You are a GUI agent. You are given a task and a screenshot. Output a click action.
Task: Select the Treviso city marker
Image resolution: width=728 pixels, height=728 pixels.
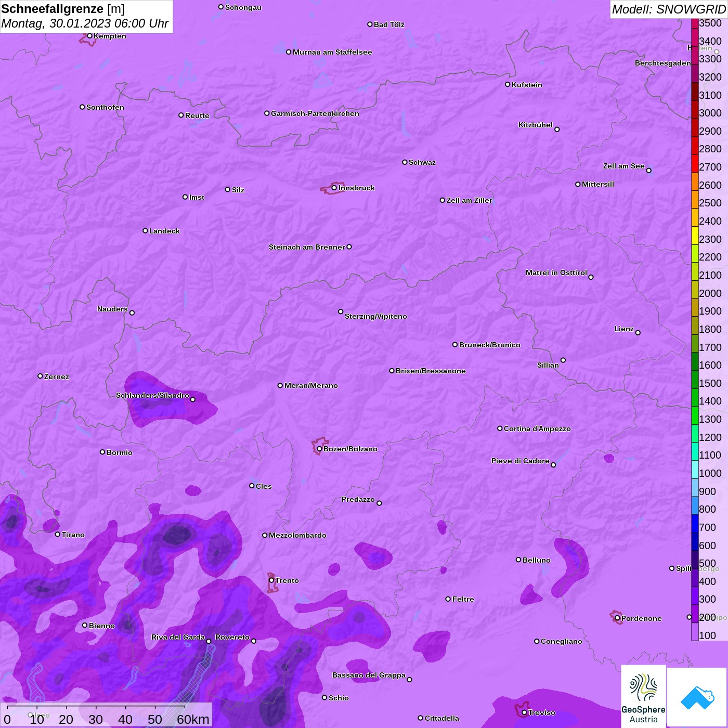(x=524, y=712)
